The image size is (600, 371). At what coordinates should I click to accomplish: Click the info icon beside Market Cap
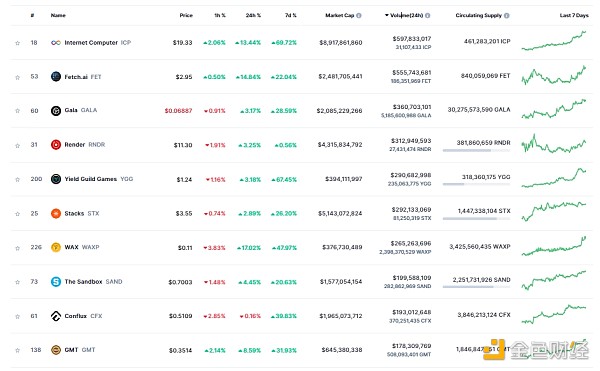(359, 16)
